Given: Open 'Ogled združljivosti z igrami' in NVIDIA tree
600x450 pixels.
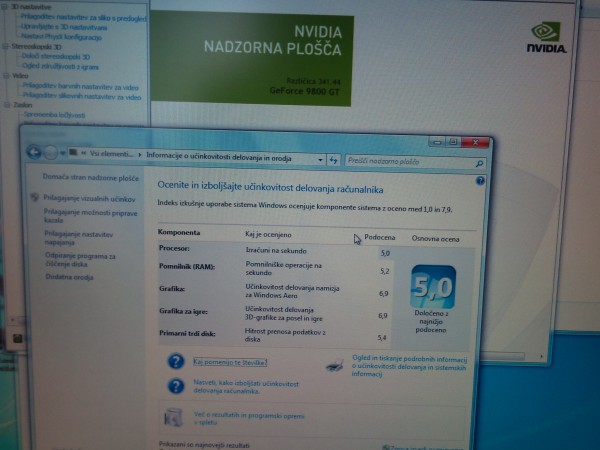Looking at the screenshot, I should click(x=60, y=66).
